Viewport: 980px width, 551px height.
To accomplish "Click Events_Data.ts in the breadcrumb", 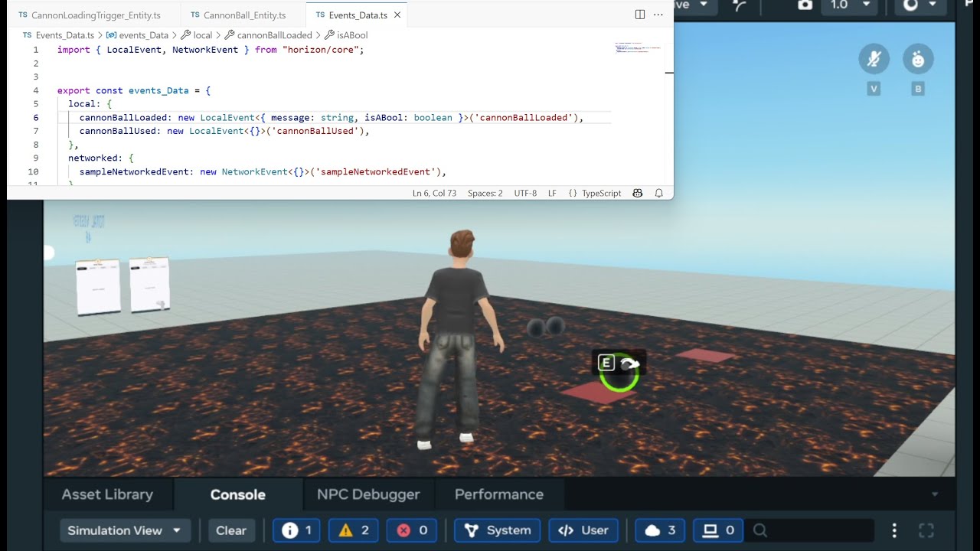I will 64,35.
